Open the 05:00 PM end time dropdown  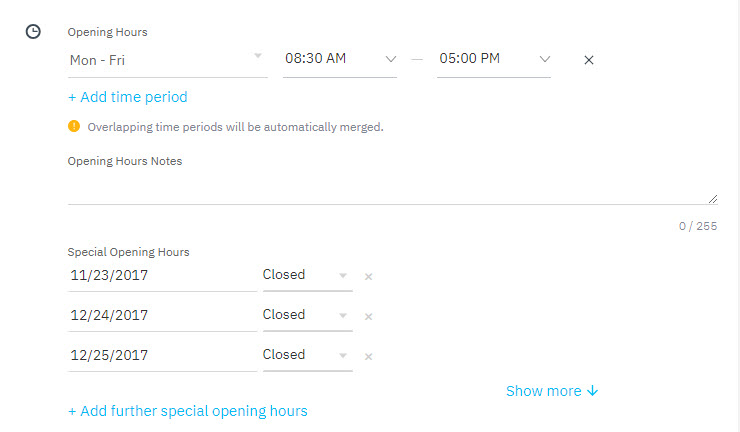[x=494, y=59]
